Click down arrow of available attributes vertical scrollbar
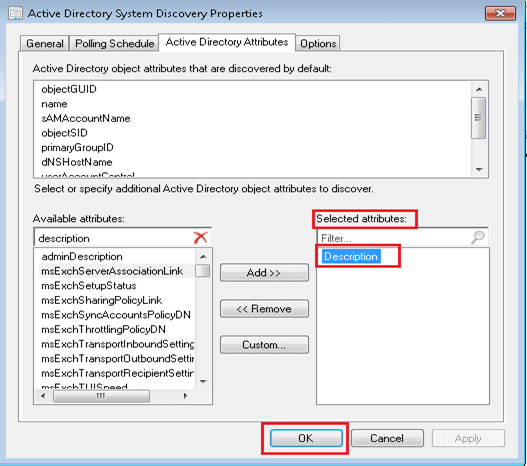 (203, 382)
